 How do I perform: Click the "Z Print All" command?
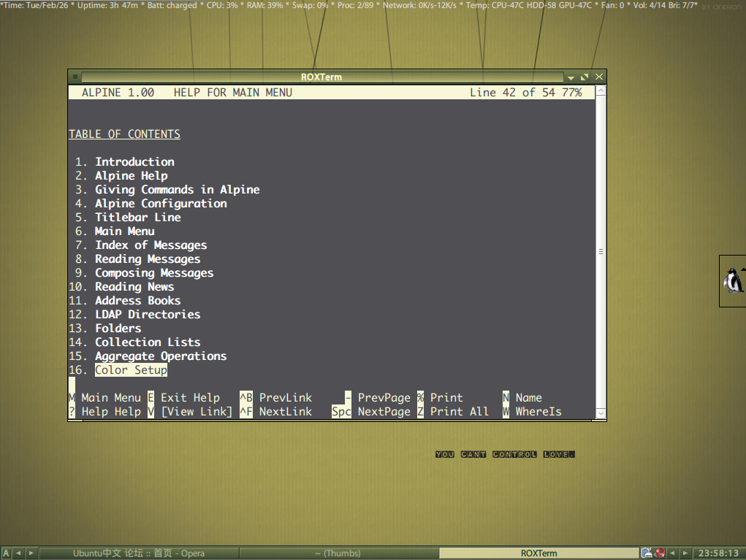point(453,411)
